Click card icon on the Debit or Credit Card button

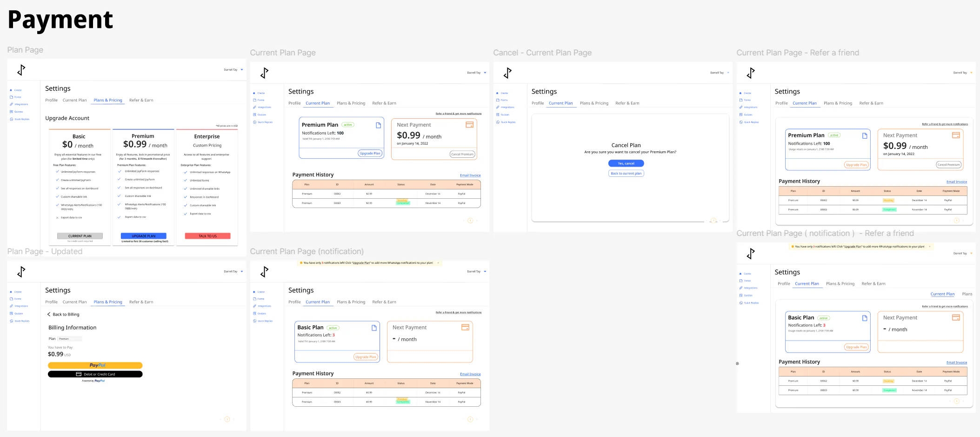[x=79, y=374]
